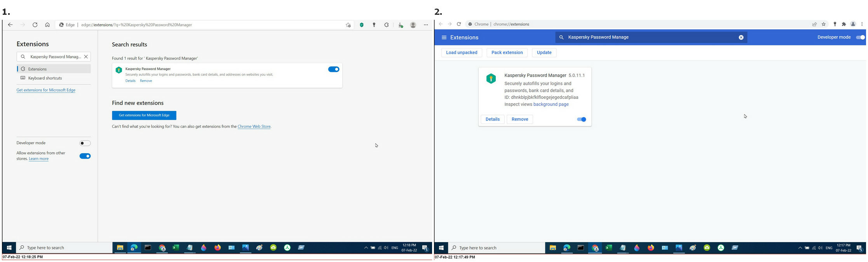Image resolution: width=868 pixels, height=262 pixels.
Task: Go back in the Edge window
Action: pos(10,25)
